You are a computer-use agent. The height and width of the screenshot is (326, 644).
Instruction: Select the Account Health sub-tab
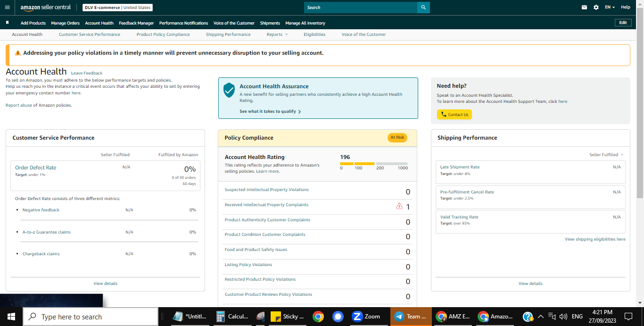pos(27,34)
